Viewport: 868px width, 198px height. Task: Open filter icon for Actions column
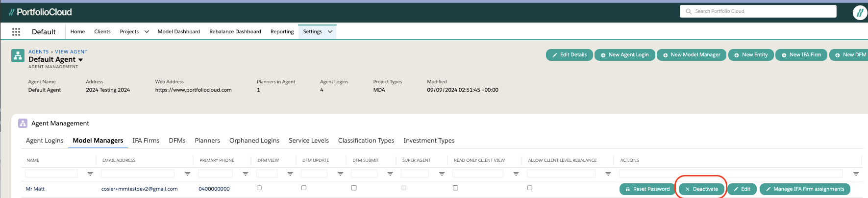click(856, 174)
